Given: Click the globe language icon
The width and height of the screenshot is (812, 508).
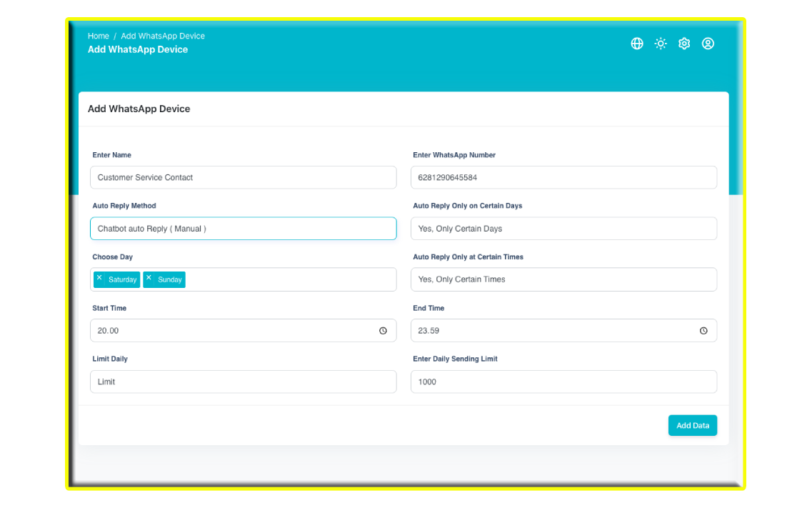Looking at the screenshot, I should pos(637,44).
